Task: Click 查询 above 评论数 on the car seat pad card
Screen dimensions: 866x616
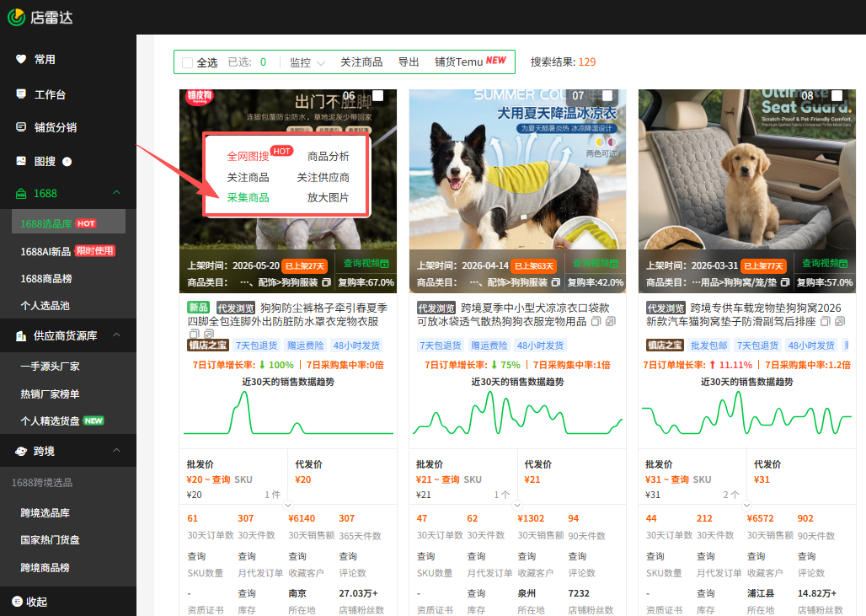Action: coord(806,556)
